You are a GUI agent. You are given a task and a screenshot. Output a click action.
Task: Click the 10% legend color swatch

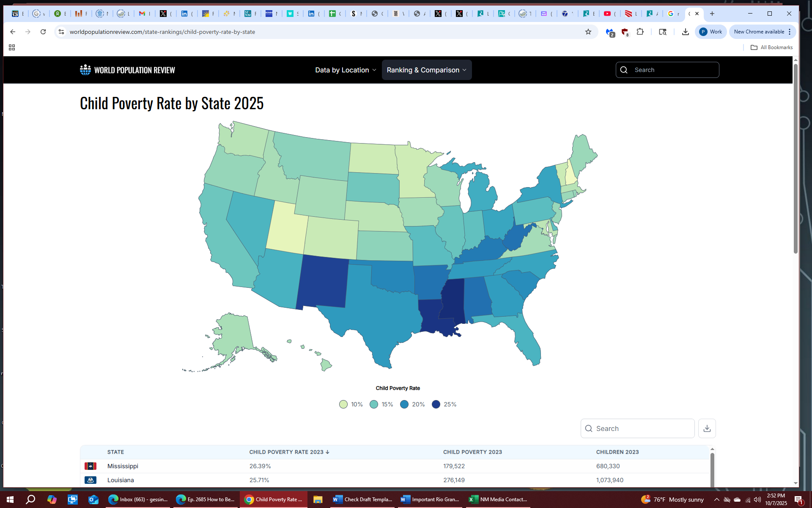[x=343, y=404]
